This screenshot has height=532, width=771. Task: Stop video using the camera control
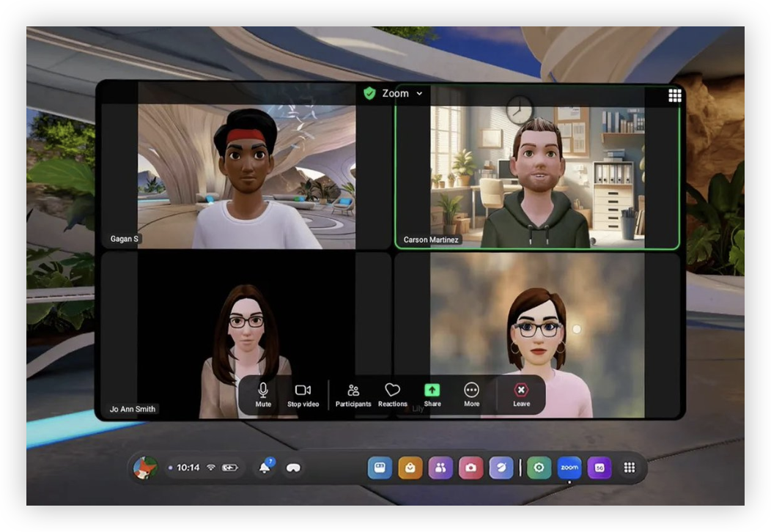pos(303,395)
